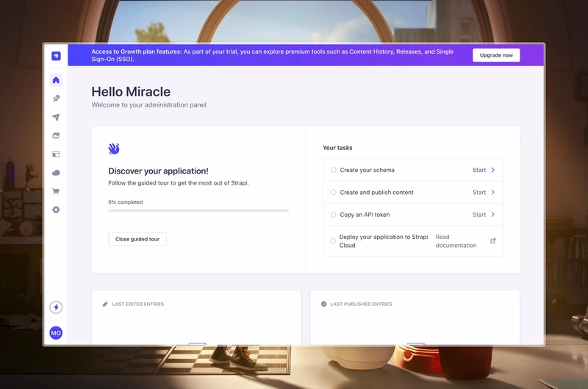Open the Media Library icon
588x389 pixels.
tap(56, 136)
